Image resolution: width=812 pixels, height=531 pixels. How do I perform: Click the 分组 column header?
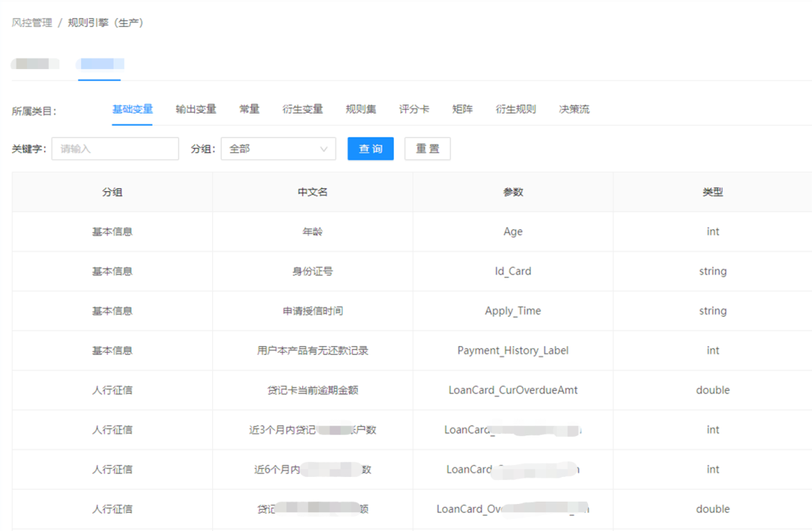[x=112, y=192]
